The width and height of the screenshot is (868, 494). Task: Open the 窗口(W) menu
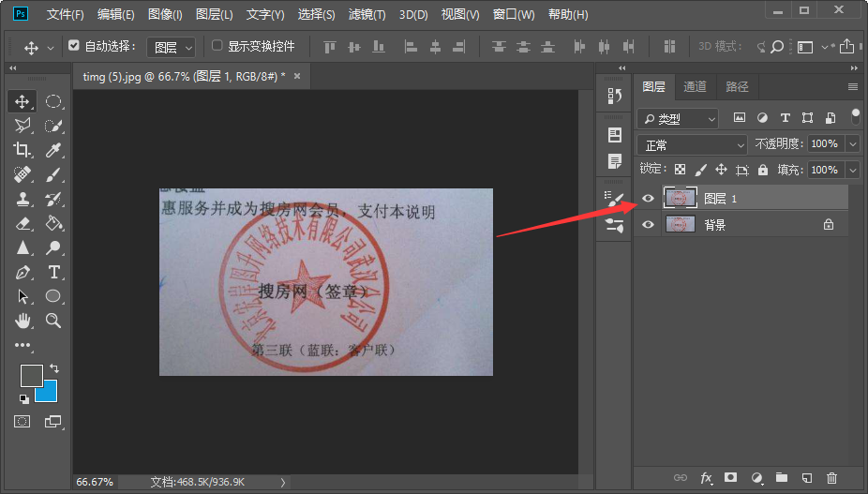tap(514, 14)
